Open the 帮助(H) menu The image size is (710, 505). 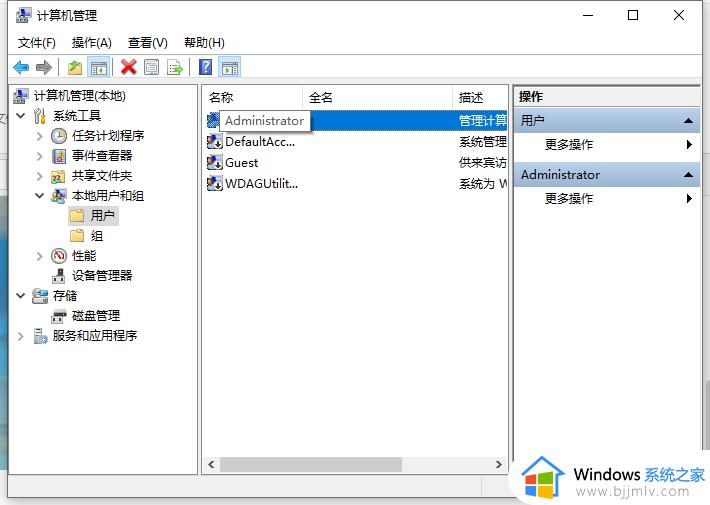[x=204, y=43]
